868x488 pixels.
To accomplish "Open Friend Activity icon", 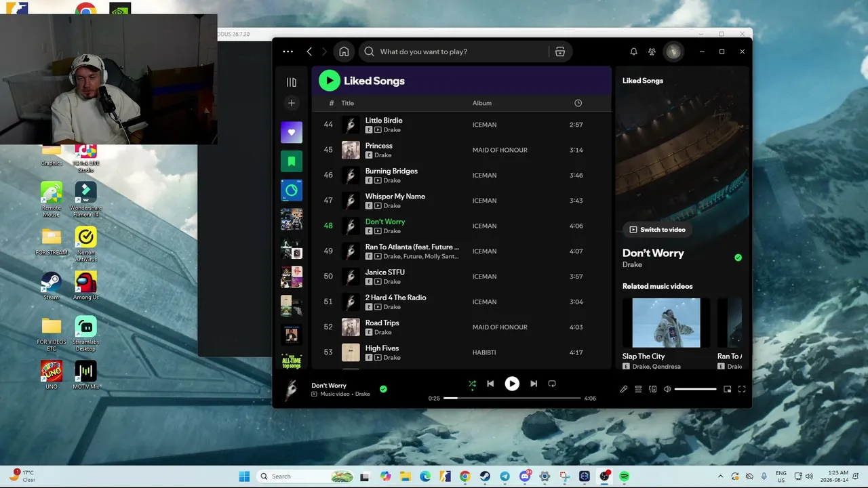I will 652,52.
